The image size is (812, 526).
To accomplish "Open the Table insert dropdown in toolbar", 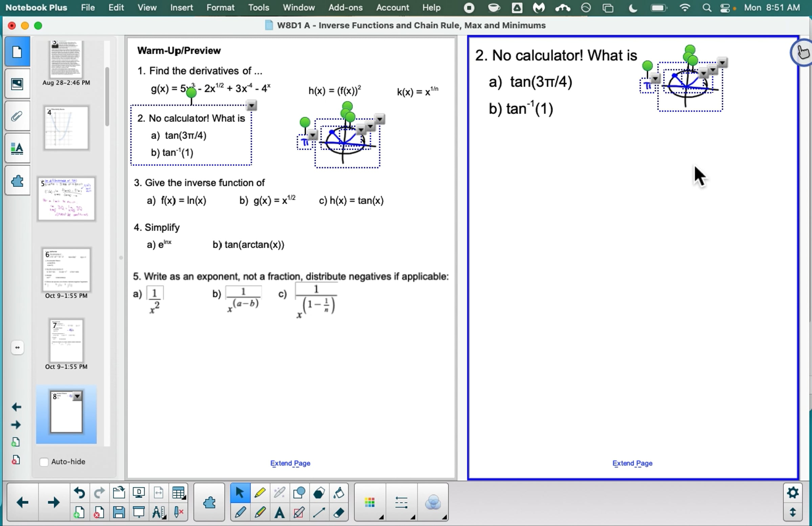I will coord(178,493).
